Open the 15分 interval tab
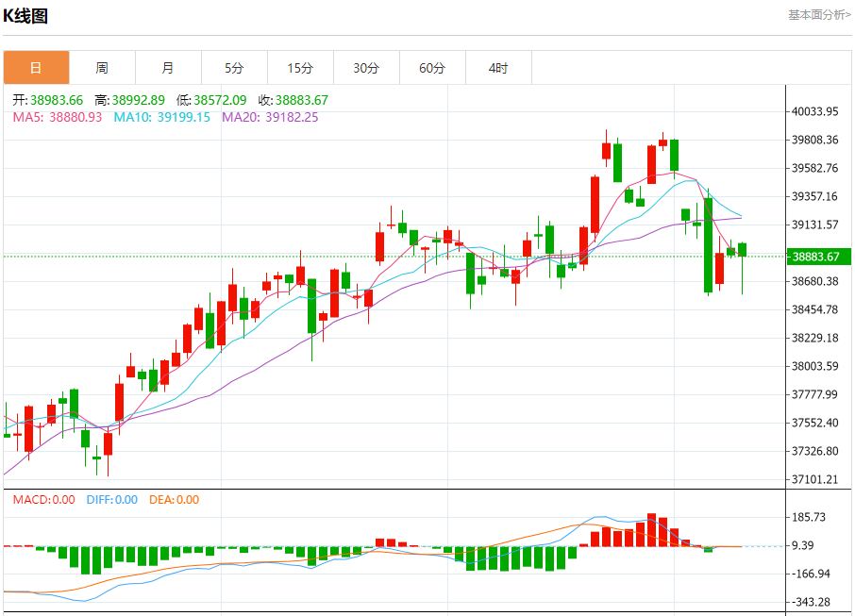The height and width of the screenshot is (616, 855). 300,68
